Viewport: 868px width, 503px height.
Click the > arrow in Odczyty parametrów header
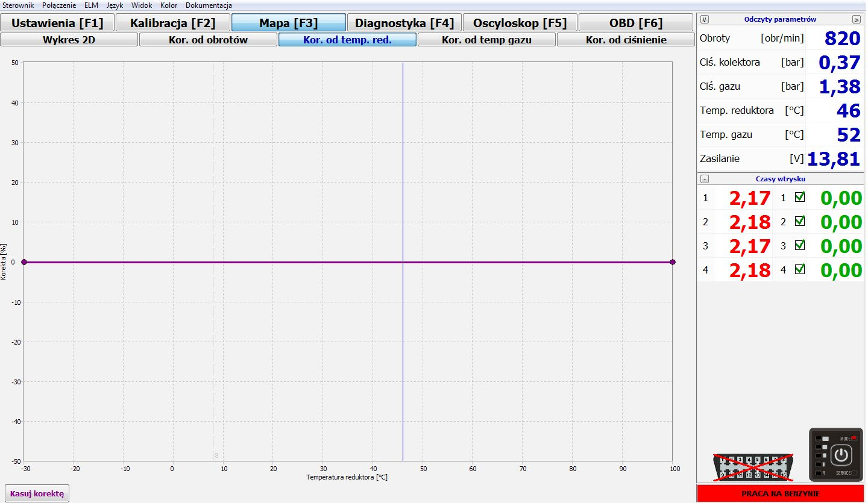[x=857, y=19]
